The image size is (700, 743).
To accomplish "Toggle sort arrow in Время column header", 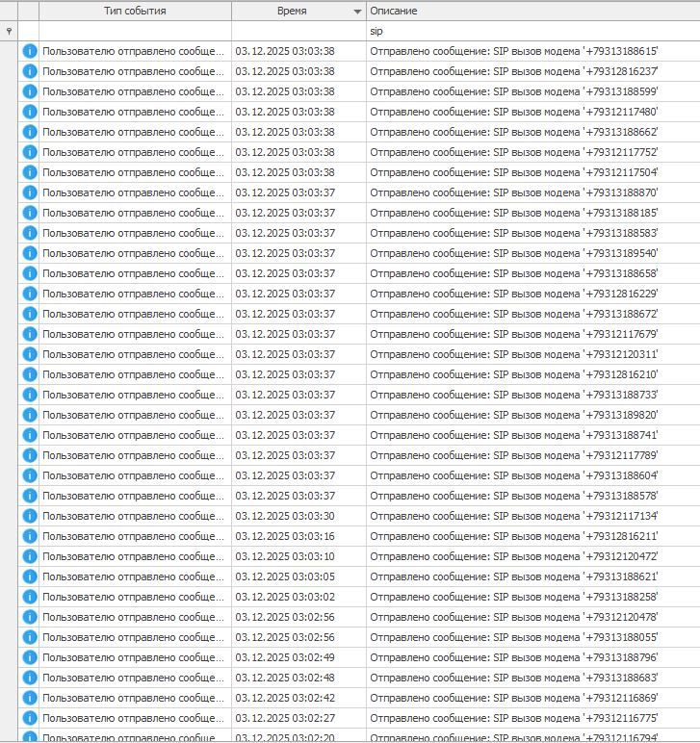I will [358, 12].
